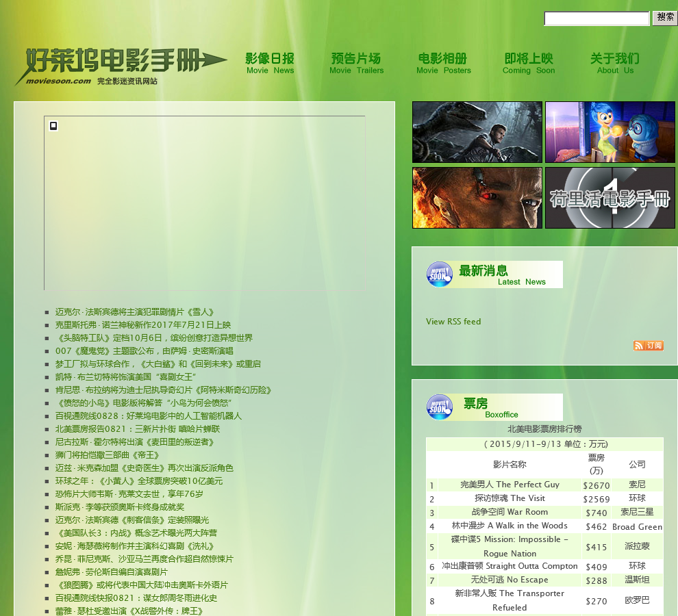Open article 斯派克·李等获颁奥斯卡终身成就奖
The image size is (678, 616).
click(x=120, y=506)
